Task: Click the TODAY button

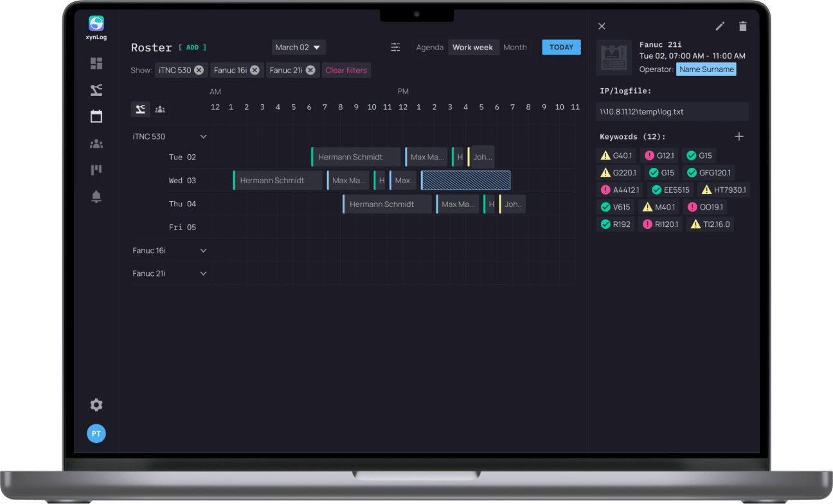Action: click(561, 47)
